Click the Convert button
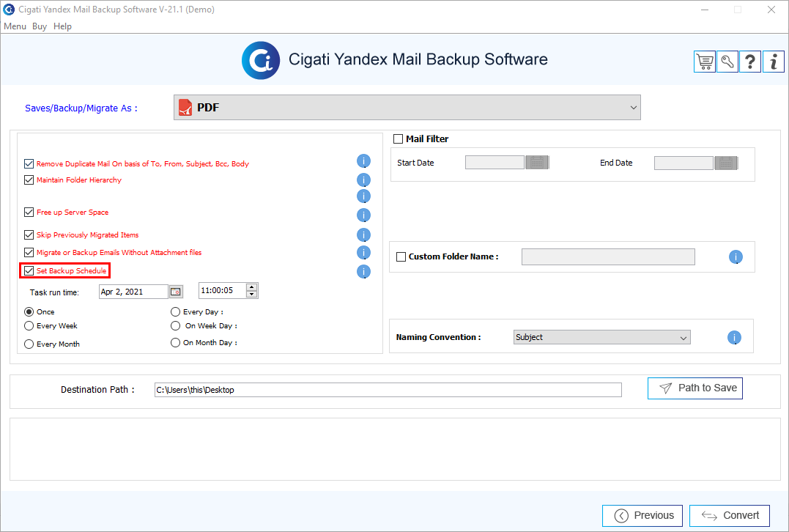 pyautogui.click(x=729, y=515)
